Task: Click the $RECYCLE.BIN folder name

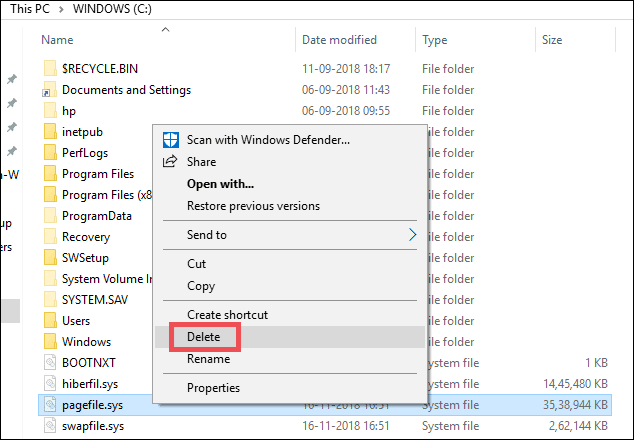Action: coord(100,69)
